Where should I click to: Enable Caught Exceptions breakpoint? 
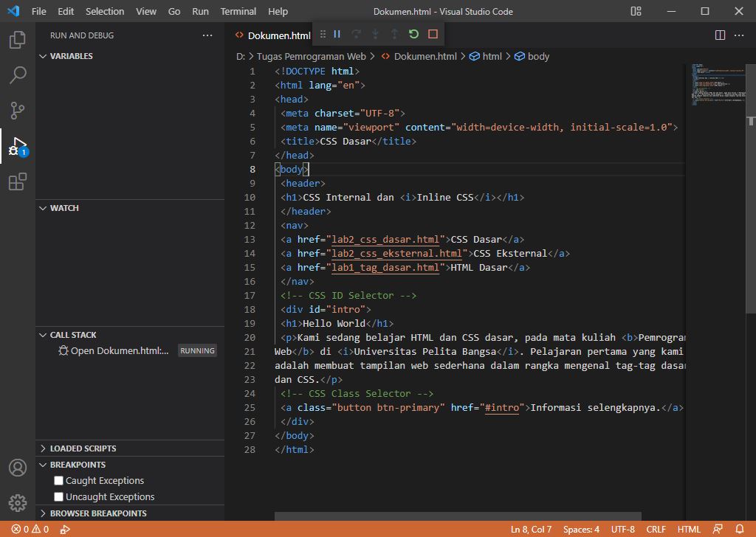(59, 481)
